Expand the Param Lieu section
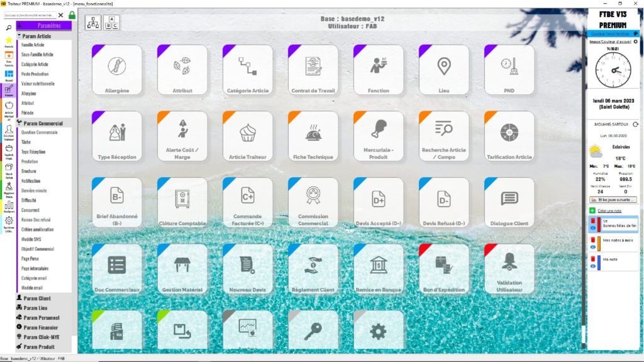Image resolution: width=644 pixels, height=362 pixels. tap(44, 308)
